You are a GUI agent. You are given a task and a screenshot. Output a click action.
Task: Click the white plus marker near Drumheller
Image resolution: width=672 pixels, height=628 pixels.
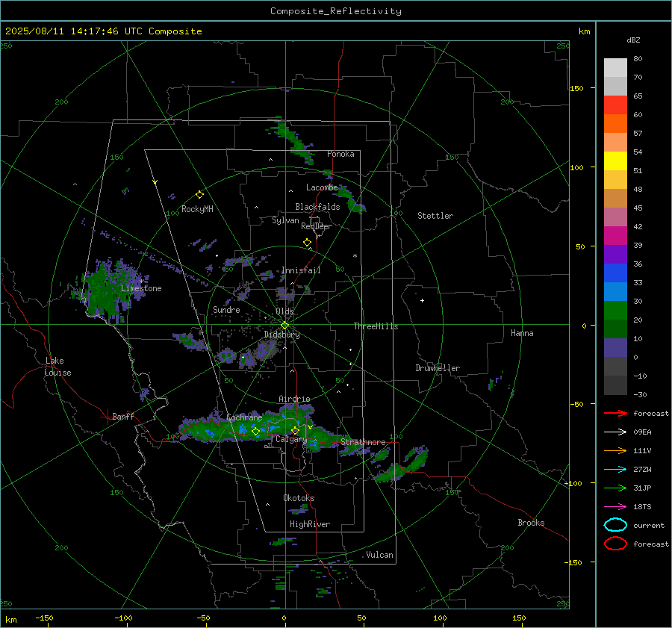[422, 300]
